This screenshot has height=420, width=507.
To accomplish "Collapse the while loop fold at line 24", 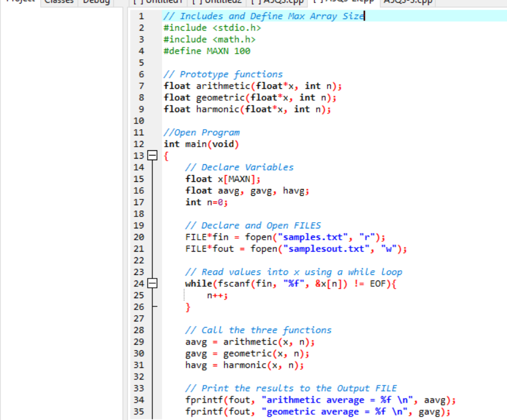I will [152, 284].
